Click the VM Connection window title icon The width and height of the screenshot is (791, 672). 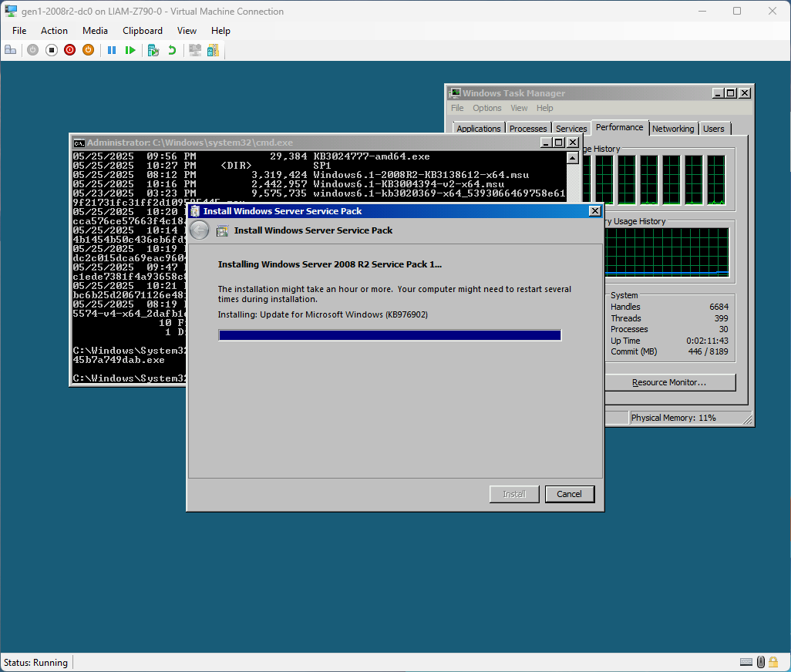pyautogui.click(x=11, y=11)
